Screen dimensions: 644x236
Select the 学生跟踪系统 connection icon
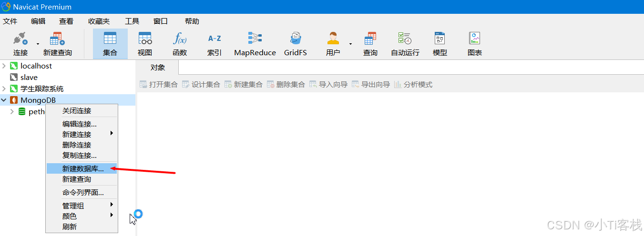pos(14,88)
